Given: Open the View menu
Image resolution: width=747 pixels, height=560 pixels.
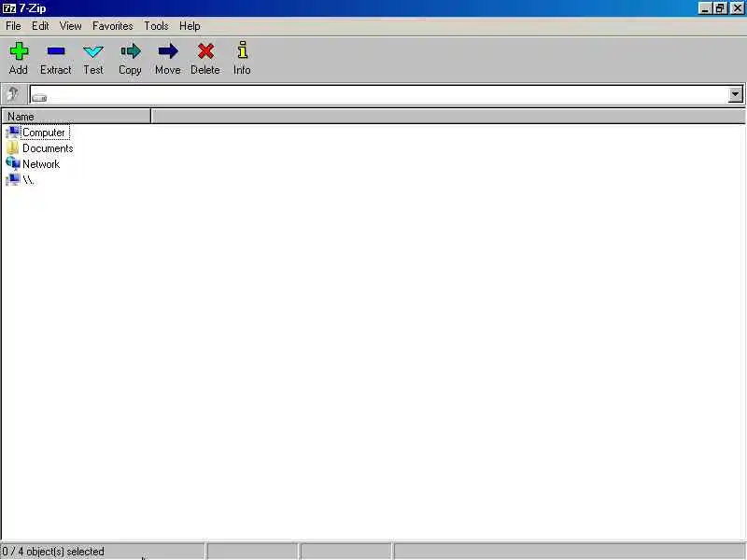Looking at the screenshot, I should [71, 26].
